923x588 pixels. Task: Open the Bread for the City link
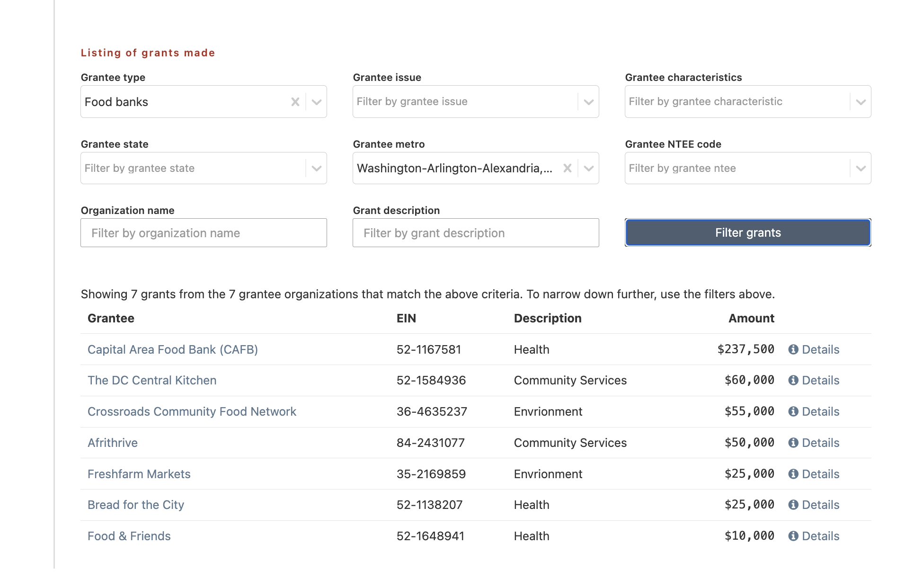click(x=136, y=505)
